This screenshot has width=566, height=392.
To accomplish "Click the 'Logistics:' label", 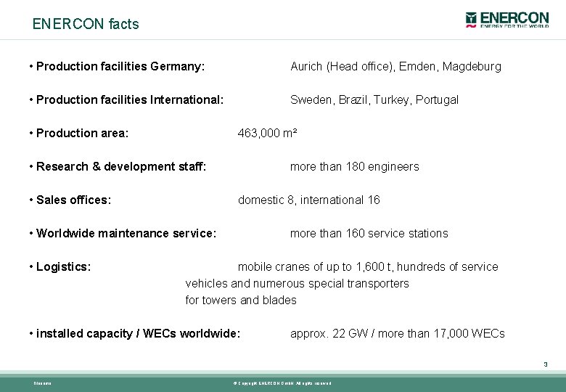I will 64,266.
